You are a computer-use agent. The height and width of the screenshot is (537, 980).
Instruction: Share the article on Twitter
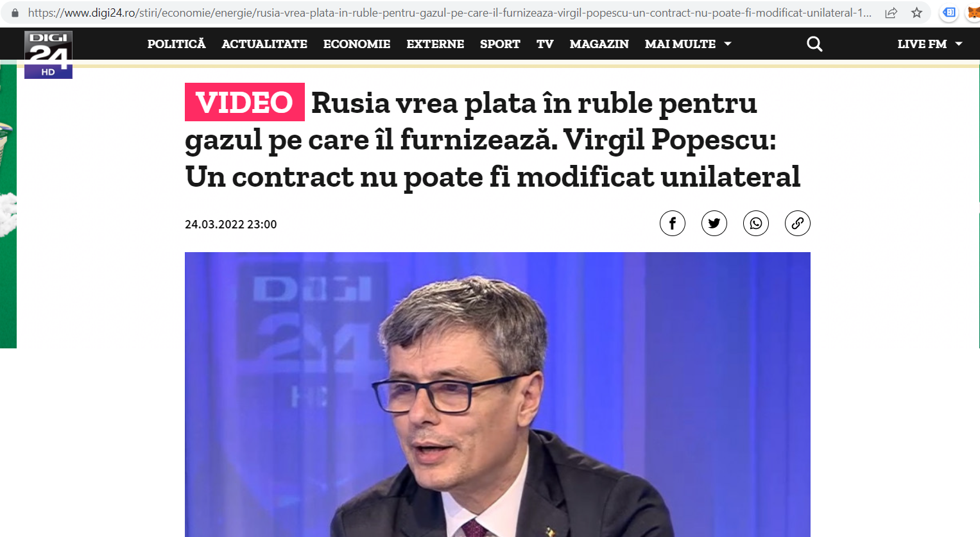pyautogui.click(x=714, y=223)
